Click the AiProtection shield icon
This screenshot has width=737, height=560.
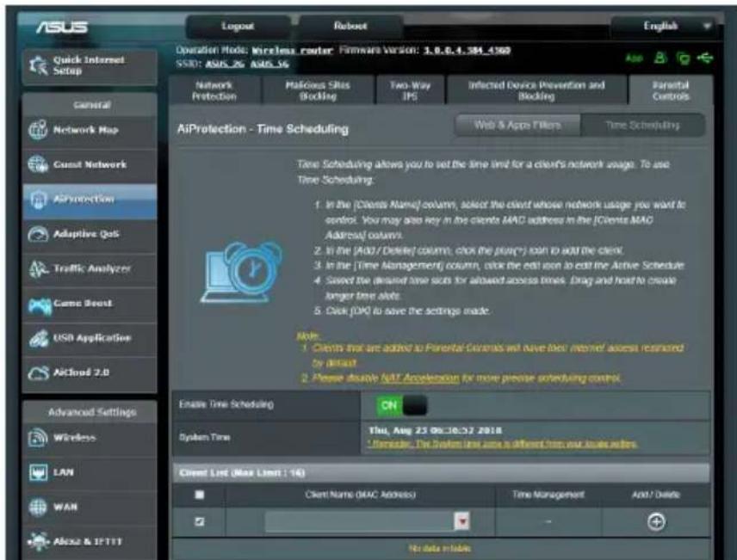tap(38, 200)
